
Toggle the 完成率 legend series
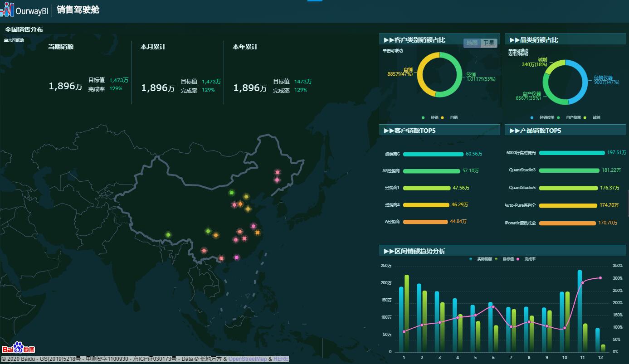pyautogui.click(x=527, y=259)
